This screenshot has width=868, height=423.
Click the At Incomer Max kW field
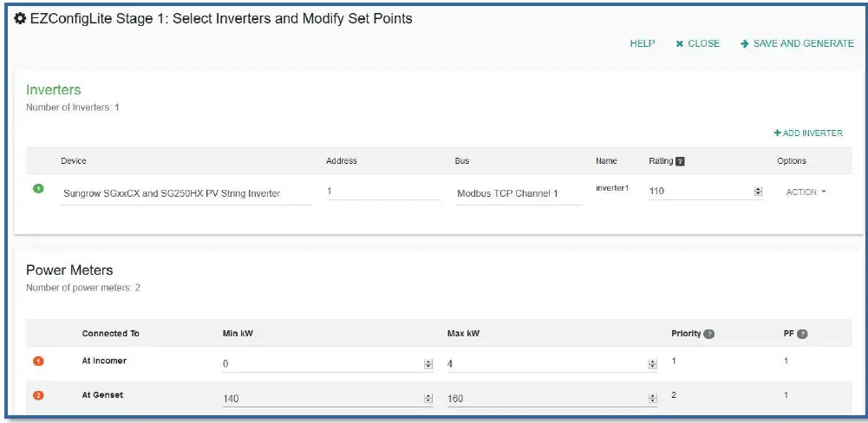545,364
